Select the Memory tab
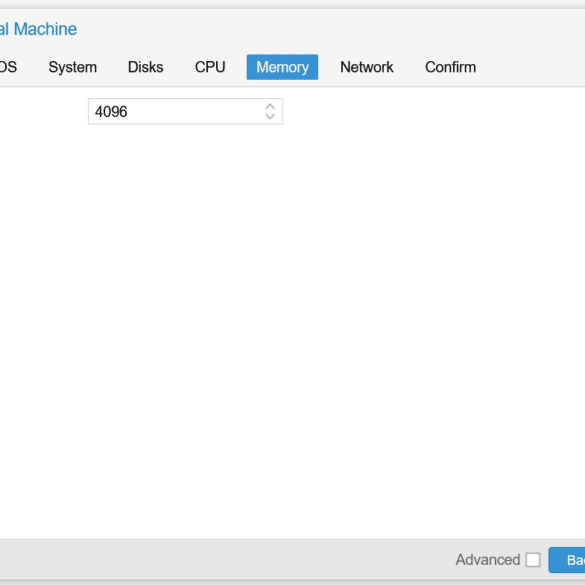The image size is (585, 585). coord(282,67)
